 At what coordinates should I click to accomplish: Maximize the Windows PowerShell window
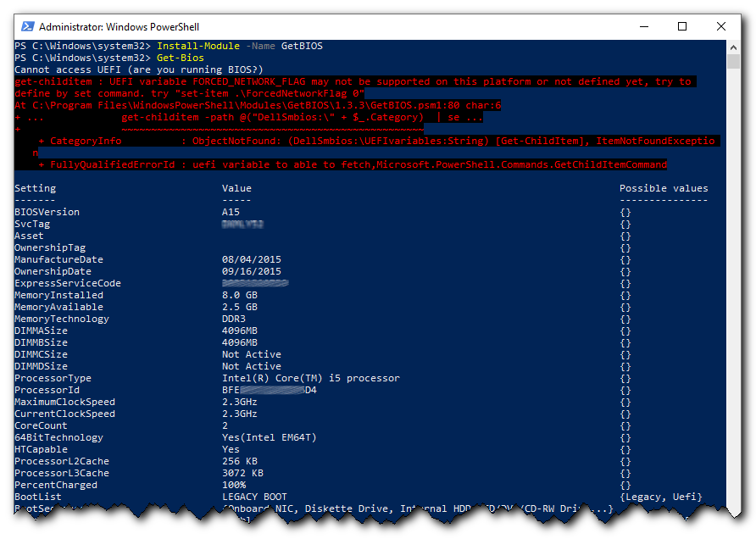682,26
